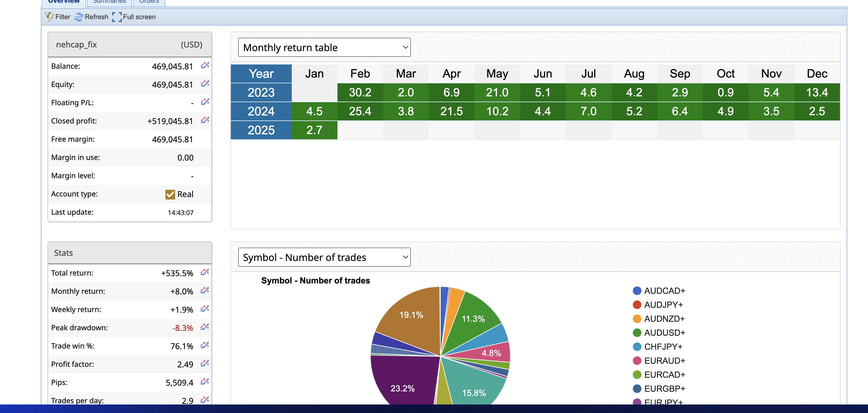Click the edit icon next to Total return
This screenshot has width=868, height=413.
tap(205, 272)
